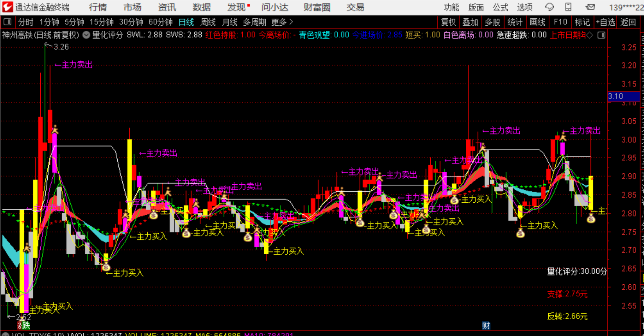Click the 财 marker on the timeline
This screenshot has height=336, width=644.
click(486, 325)
